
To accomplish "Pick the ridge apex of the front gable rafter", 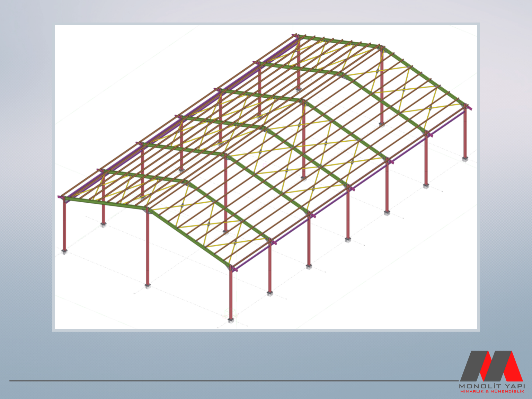I will click(147, 209).
